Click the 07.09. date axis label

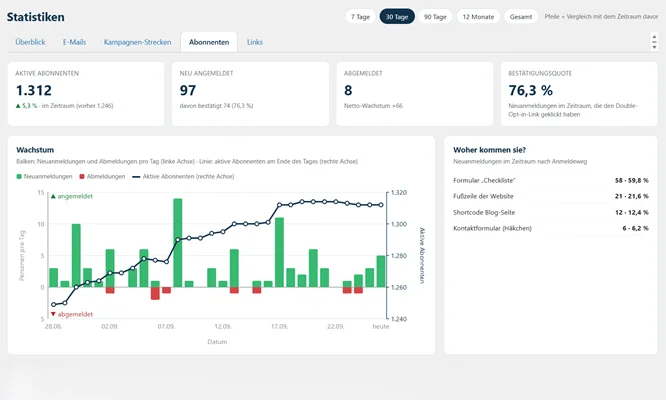click(x=166, y=327)
